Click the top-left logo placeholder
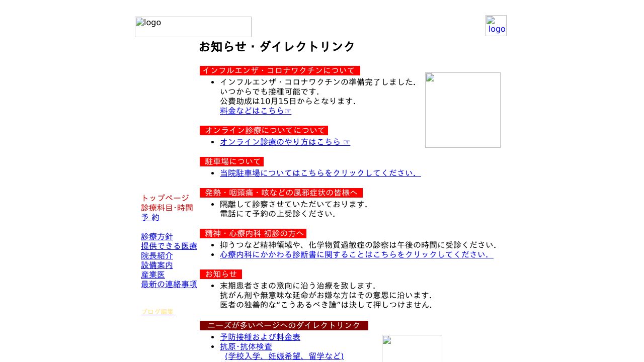644x362 pixels. coord(193,27)
